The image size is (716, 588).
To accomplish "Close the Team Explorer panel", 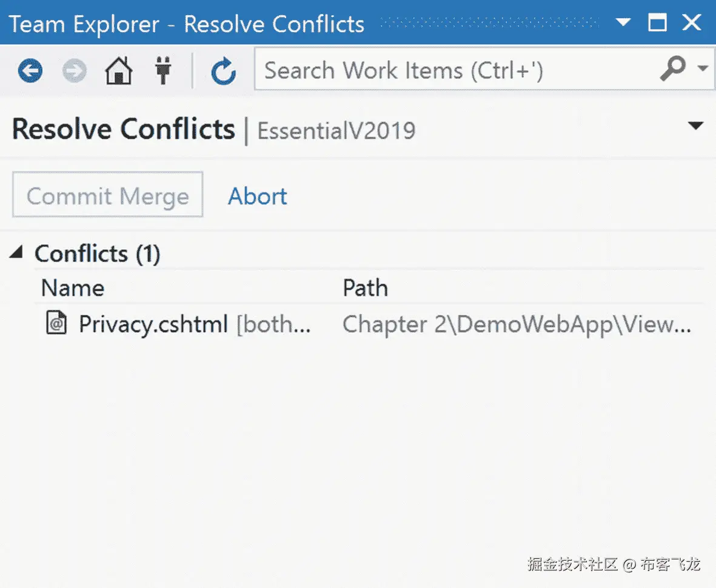I will coord(692,24).
